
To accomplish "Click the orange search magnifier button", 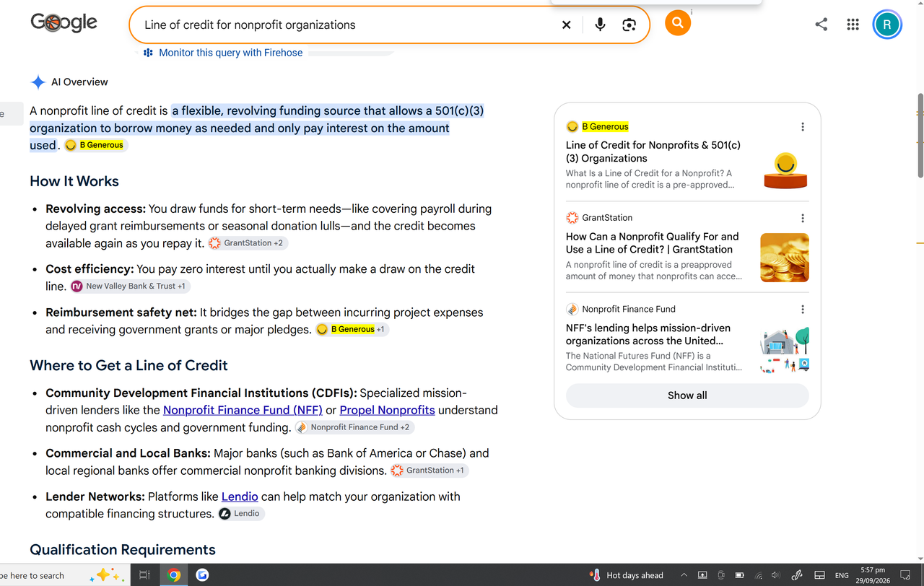I will [678, 23].
